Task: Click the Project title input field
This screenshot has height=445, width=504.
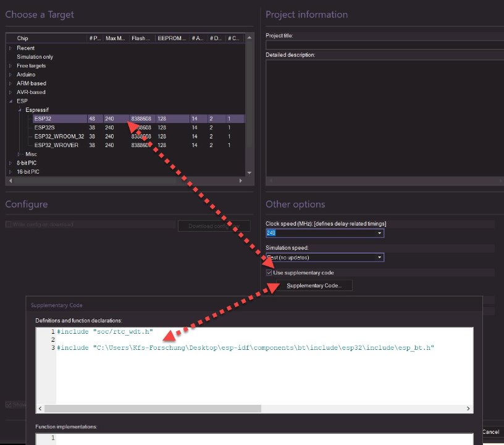Action: [384, 44]
